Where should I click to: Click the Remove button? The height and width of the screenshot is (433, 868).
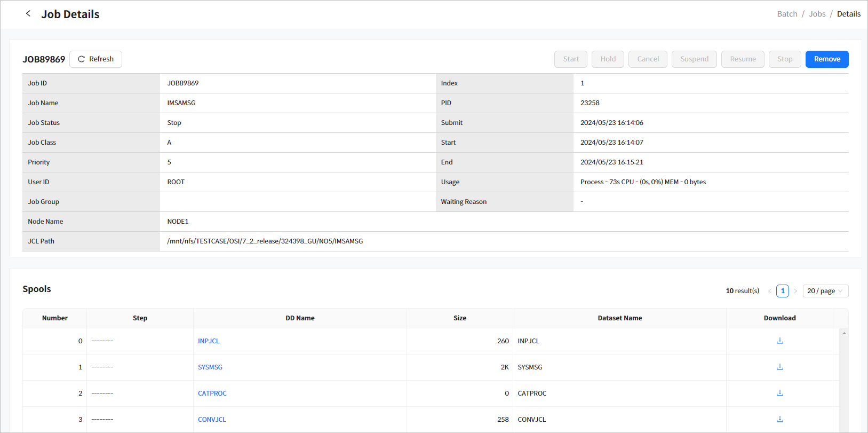coord(826,59)
